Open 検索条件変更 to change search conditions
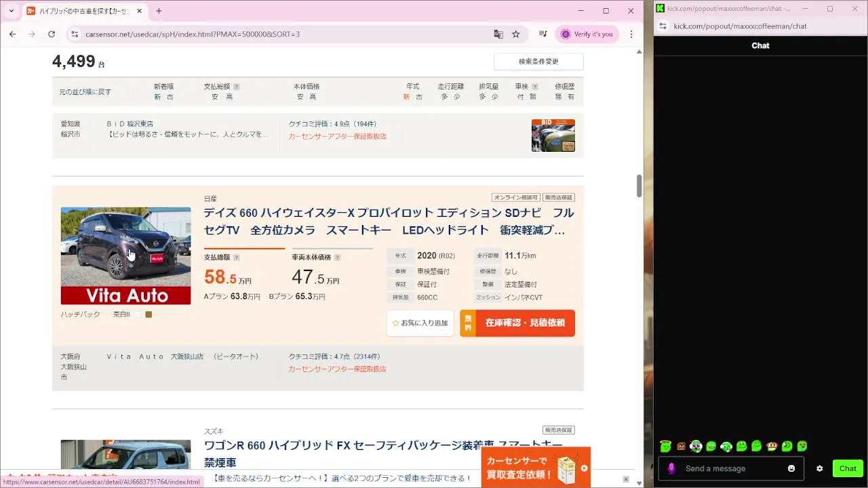The image size is (868, 488). pos(538,62)
